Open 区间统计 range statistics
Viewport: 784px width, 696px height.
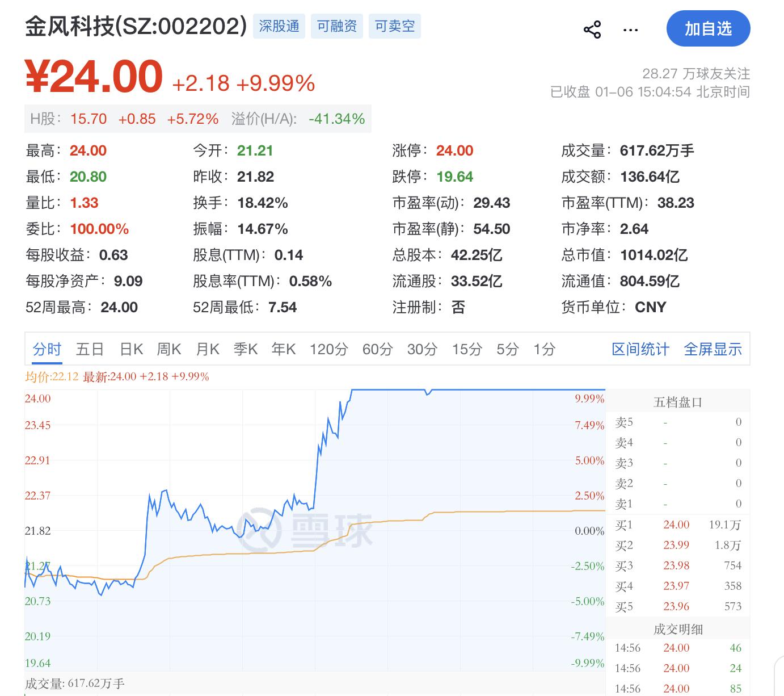coord(640,349)
